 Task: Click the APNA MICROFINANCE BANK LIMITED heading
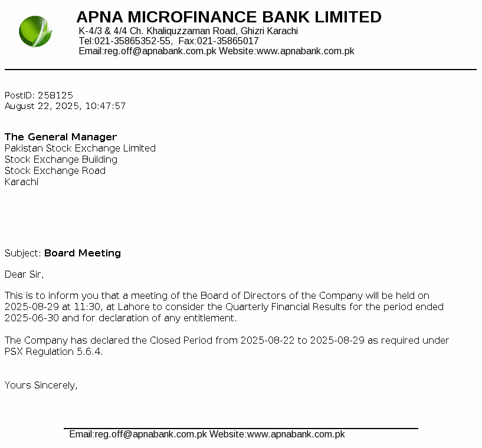[x=229, y=17]
